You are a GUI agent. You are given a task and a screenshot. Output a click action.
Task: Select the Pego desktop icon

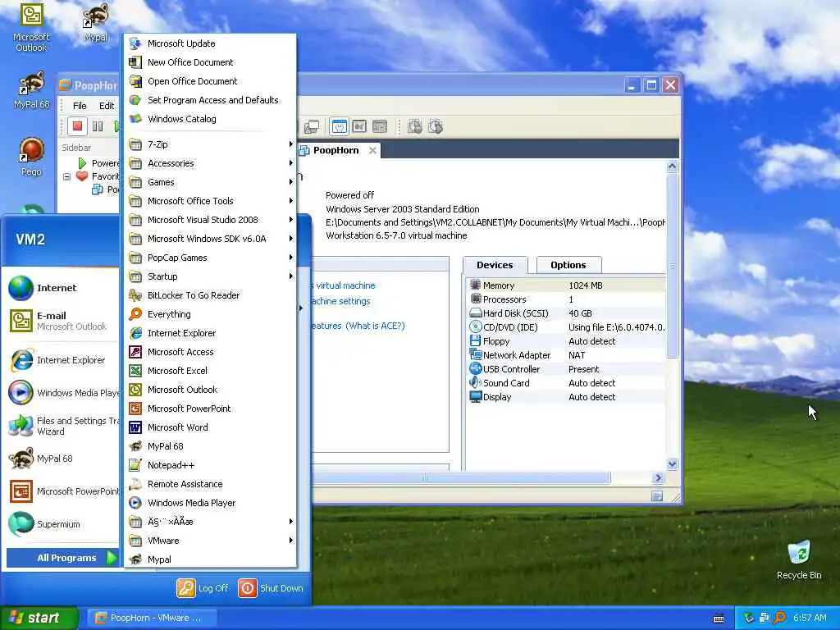[31, 157]
